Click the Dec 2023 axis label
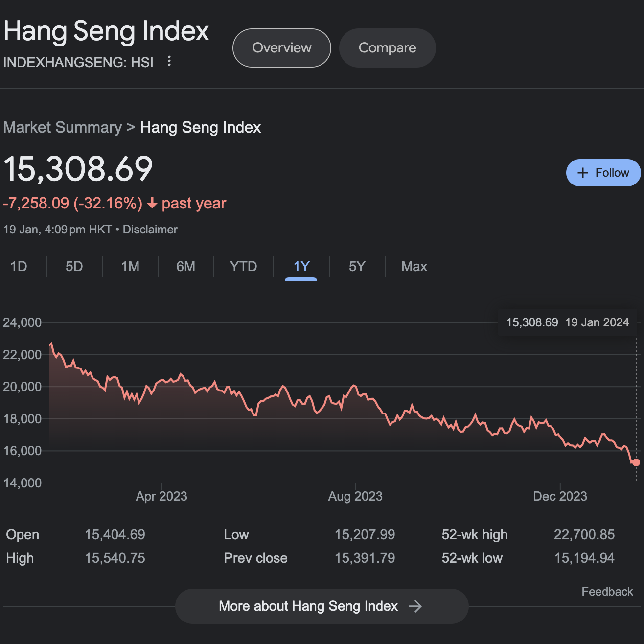Viewport: 644px width, 644px height. pyautogui.click(x=560, y=496)
